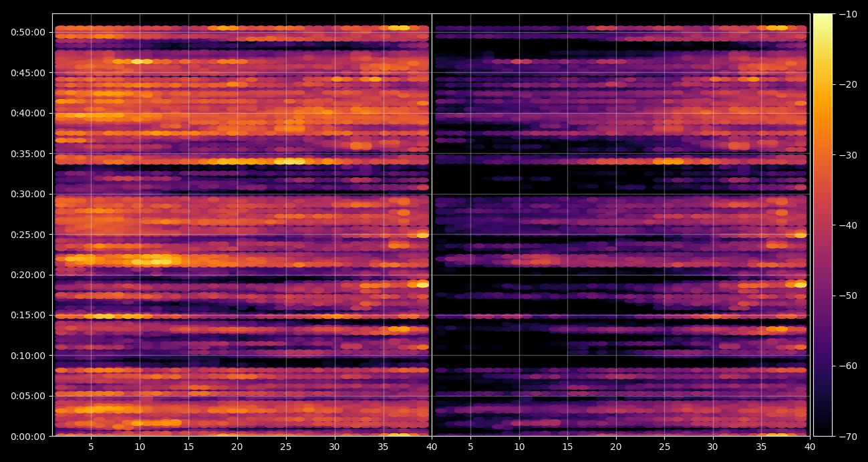This screenshot has height=462, width=868.
Task: Click x-axis tick 10 of left heatmap
Action: (140, 447)
